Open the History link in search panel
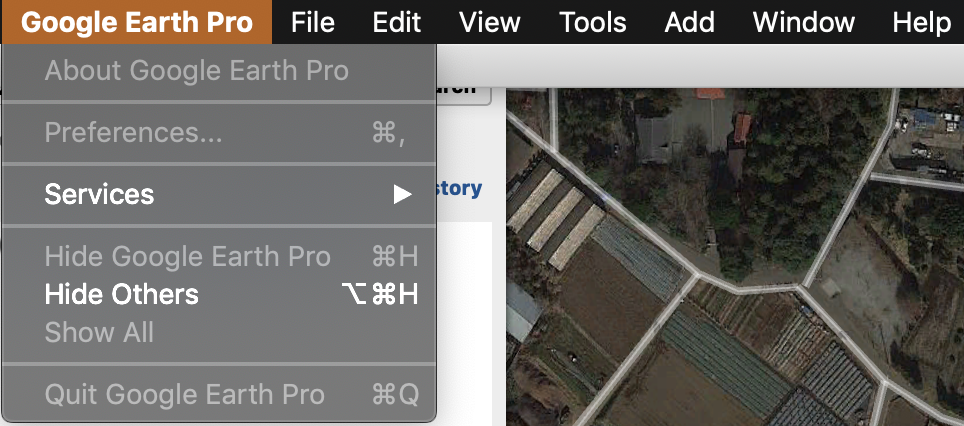 pyautogui.click(x=459, y=188)
